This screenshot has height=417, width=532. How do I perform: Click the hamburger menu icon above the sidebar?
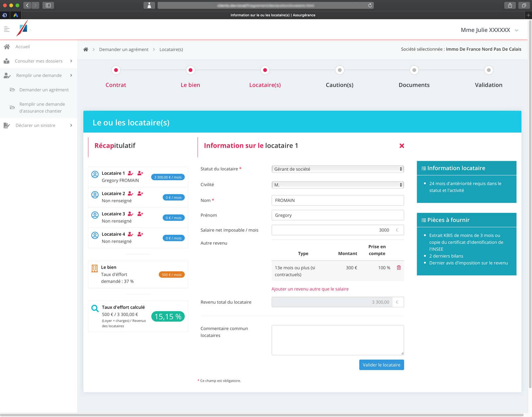coord(7,29)
